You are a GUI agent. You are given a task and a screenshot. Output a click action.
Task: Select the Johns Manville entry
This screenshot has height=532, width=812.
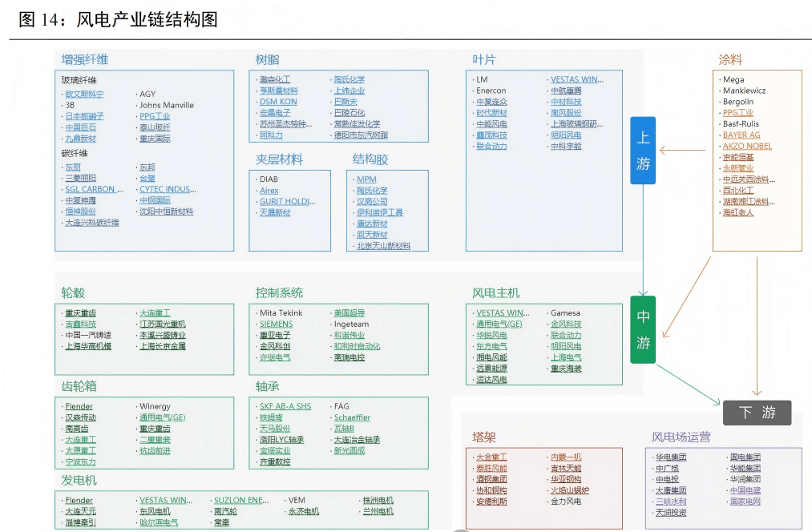[x=166, y=105]
